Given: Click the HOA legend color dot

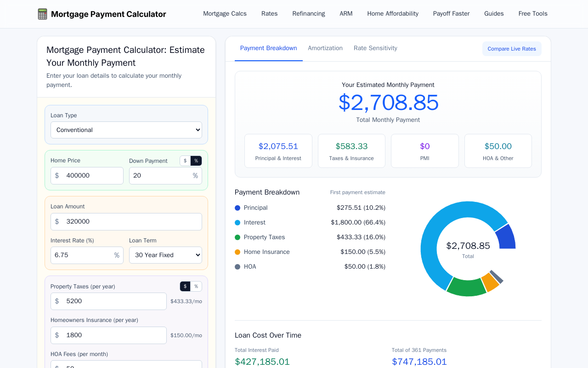Looking at the screenshot, I should pos(237,267).
